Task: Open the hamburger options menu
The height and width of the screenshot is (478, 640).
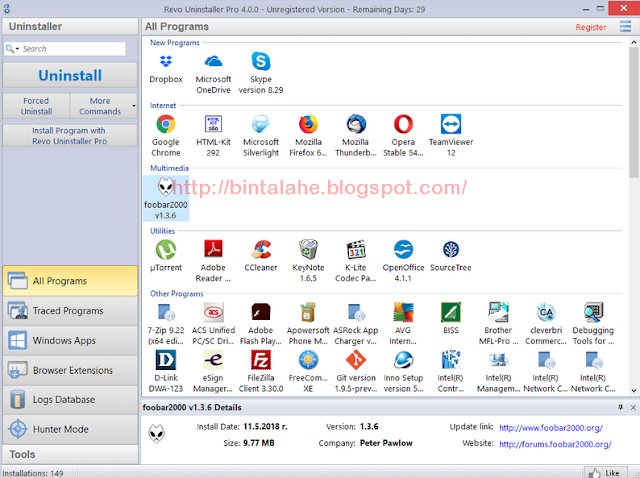Action: tap(625, 27)
